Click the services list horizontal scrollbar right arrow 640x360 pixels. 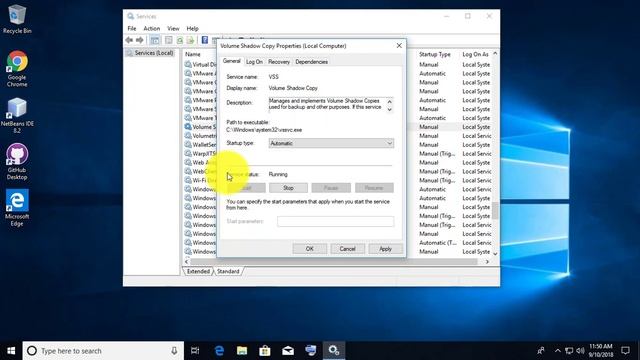point(487,262)
